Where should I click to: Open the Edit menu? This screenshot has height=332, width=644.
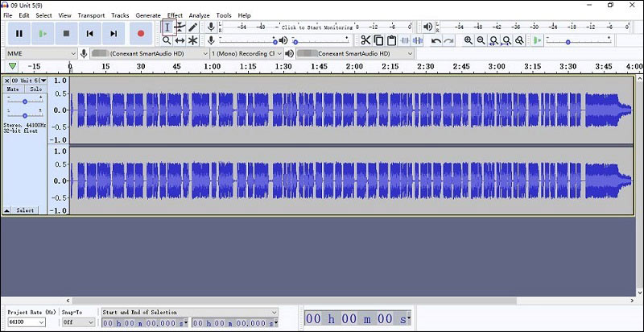click(24, 15)
